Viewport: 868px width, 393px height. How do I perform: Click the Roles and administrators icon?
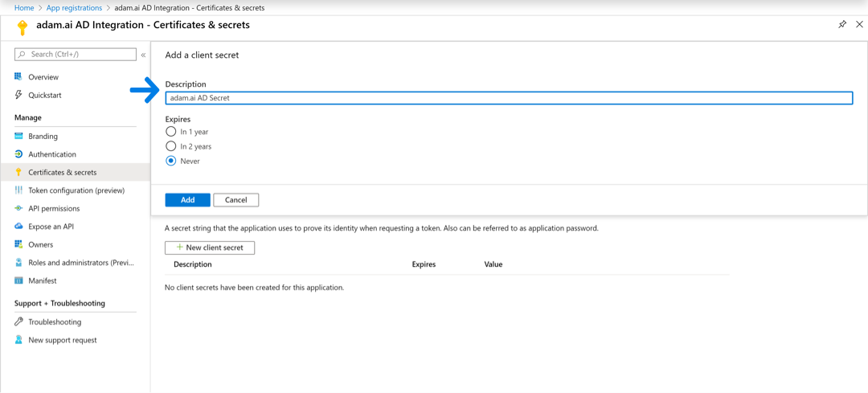point(18,262)
